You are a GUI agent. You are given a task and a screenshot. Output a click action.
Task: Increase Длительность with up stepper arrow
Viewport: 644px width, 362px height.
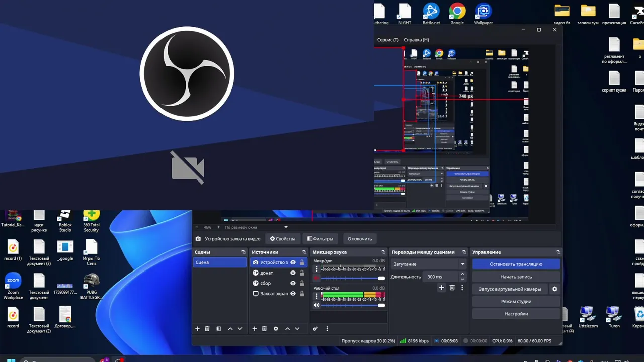point(463,274)
